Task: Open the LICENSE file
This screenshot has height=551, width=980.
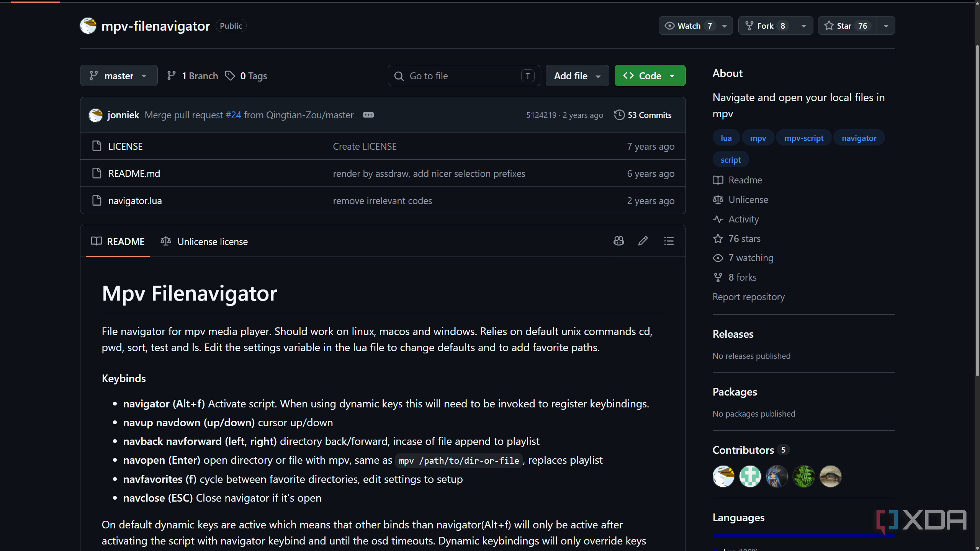Action: pyautogui.click(x=126, y=146)
